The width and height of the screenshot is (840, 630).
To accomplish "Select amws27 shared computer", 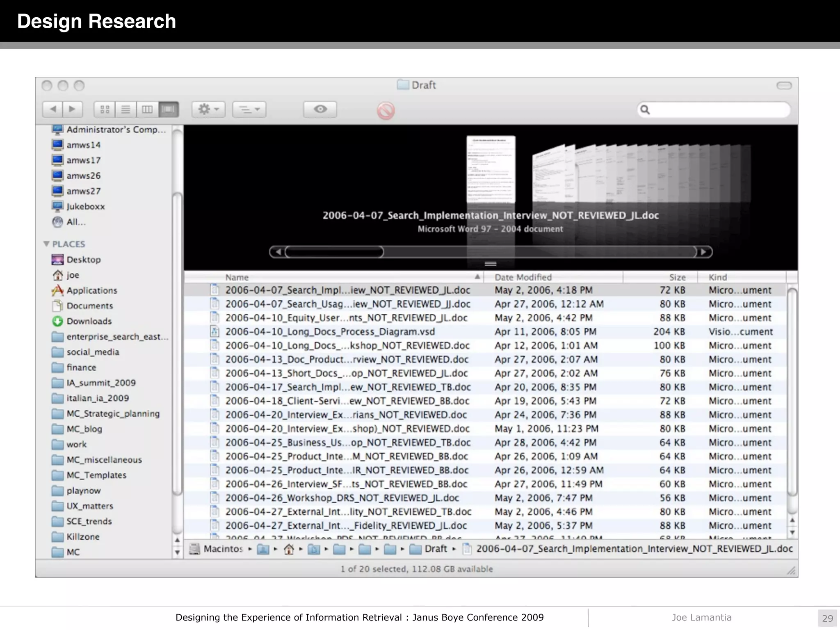I will [x=76, y=191].
